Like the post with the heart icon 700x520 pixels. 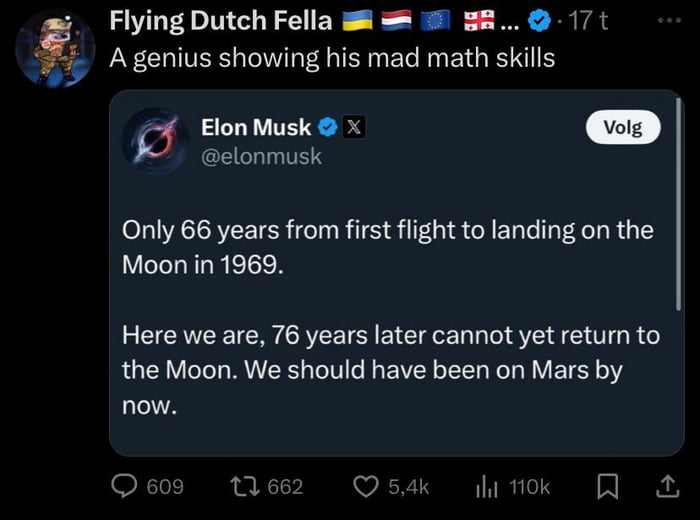(366, 486)
